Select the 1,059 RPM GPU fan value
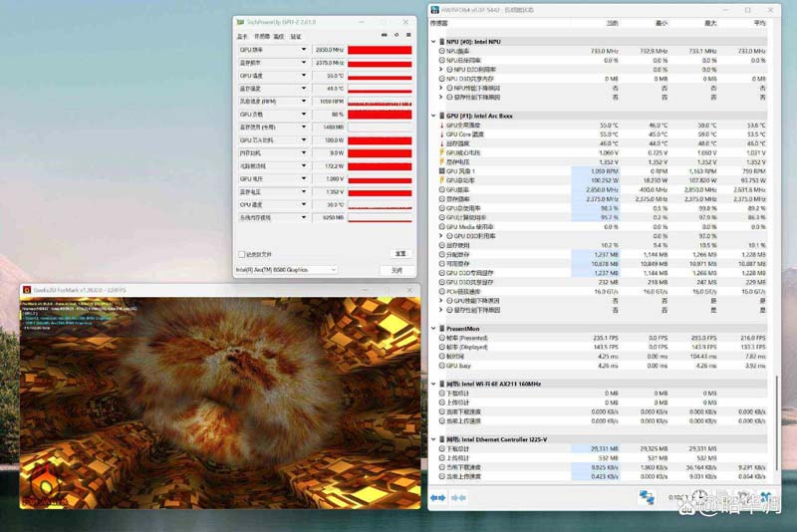Image resolution: width=797 pixels, height=532 pixels. (x=605, y=171)
